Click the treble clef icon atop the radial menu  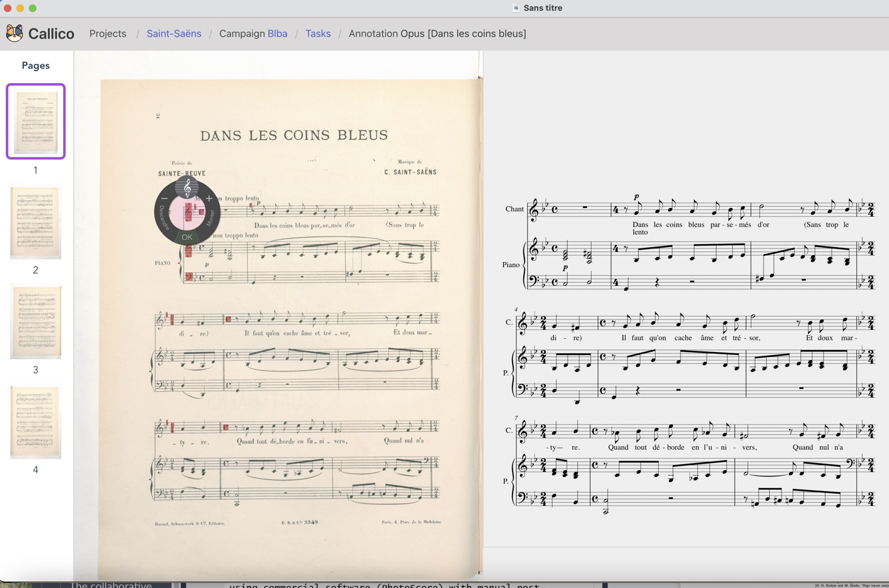[187, 187]
